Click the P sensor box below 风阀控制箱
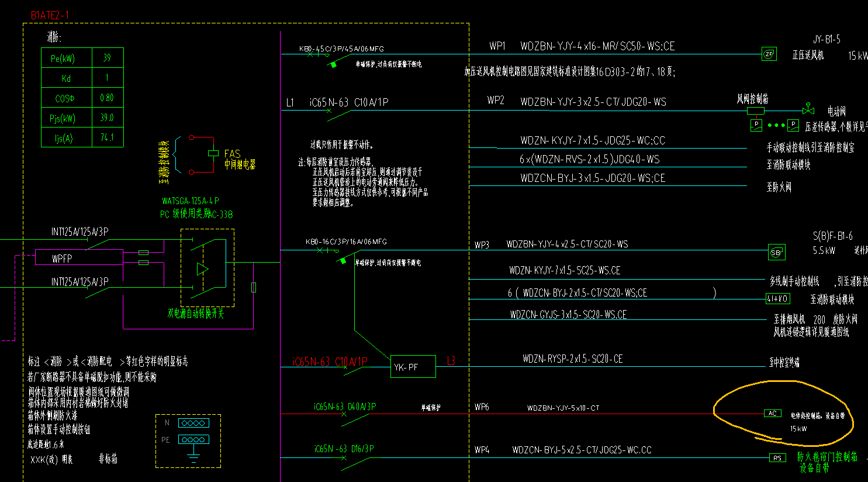The height and width of the screenshot is (482, 868). point(756,125)
